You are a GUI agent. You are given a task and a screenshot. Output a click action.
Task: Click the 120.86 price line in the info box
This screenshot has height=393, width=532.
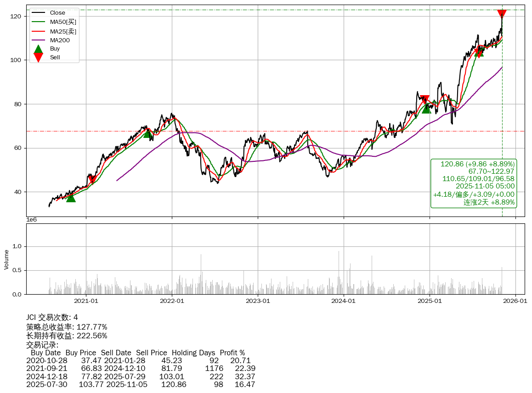[x=477, y=164]
